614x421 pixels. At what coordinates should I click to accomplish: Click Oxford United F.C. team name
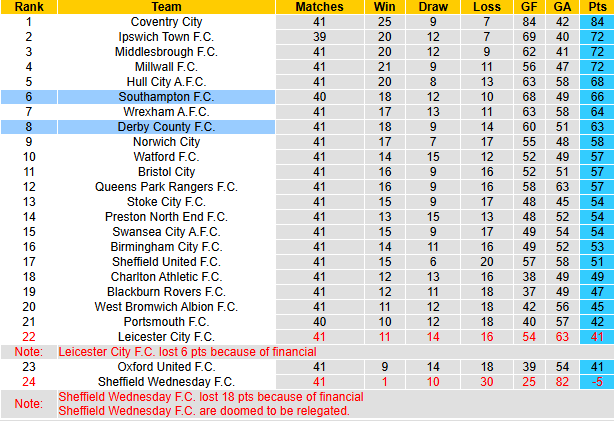point(166,367)
